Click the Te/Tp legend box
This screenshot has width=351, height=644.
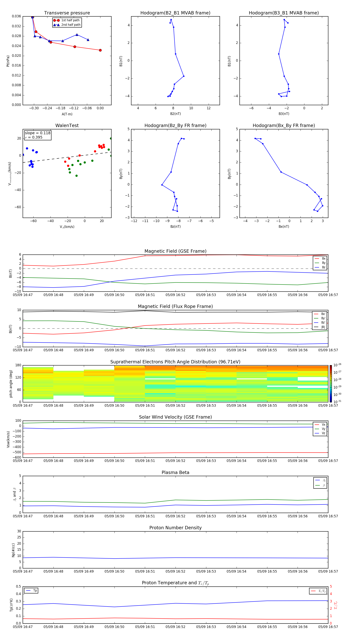318,591
